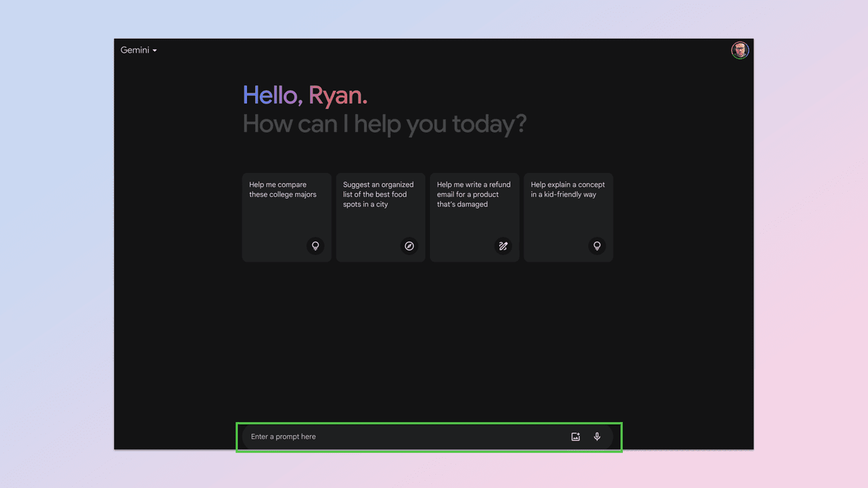Viewport: 868px width, 488px height.
Task: Click the Gemini label in the header
Action: click(134, 50)
